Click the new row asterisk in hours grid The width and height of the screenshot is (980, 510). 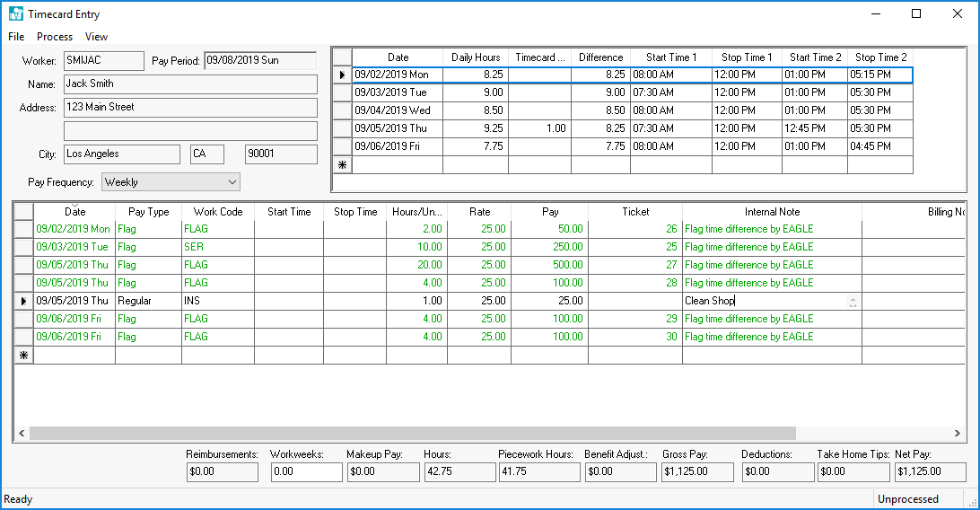click(x=341, y=164)
